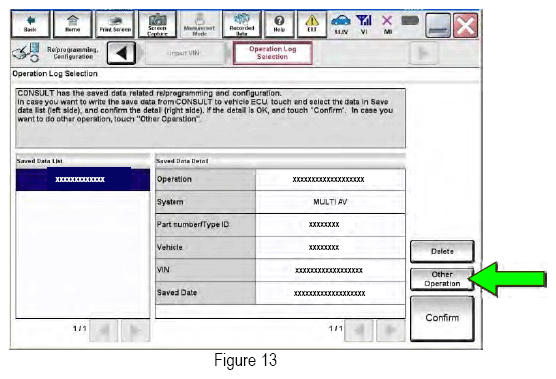Screen dimensions: 556x379
Task: Click the greyed next step arrow
Action: 423,53
